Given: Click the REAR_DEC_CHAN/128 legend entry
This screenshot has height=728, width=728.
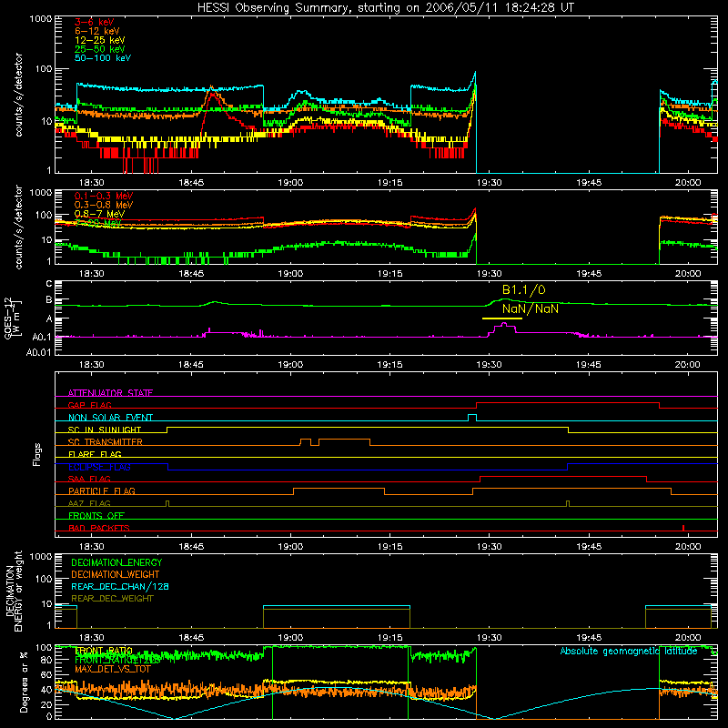Looking at the screenshot, I should click(x=120, y=587).
